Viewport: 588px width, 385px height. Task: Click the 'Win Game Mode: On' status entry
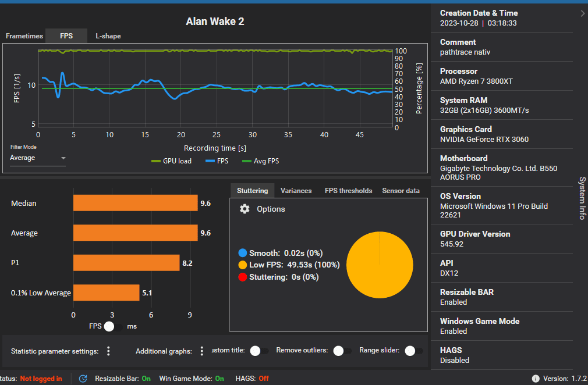click(192, 379)
